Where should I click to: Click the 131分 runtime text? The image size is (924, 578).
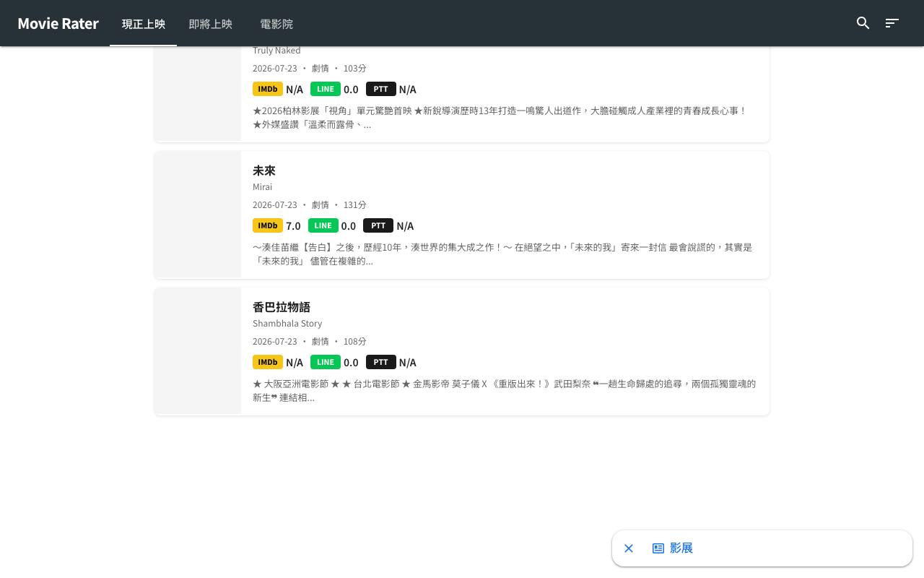click(x=355, y=204)
